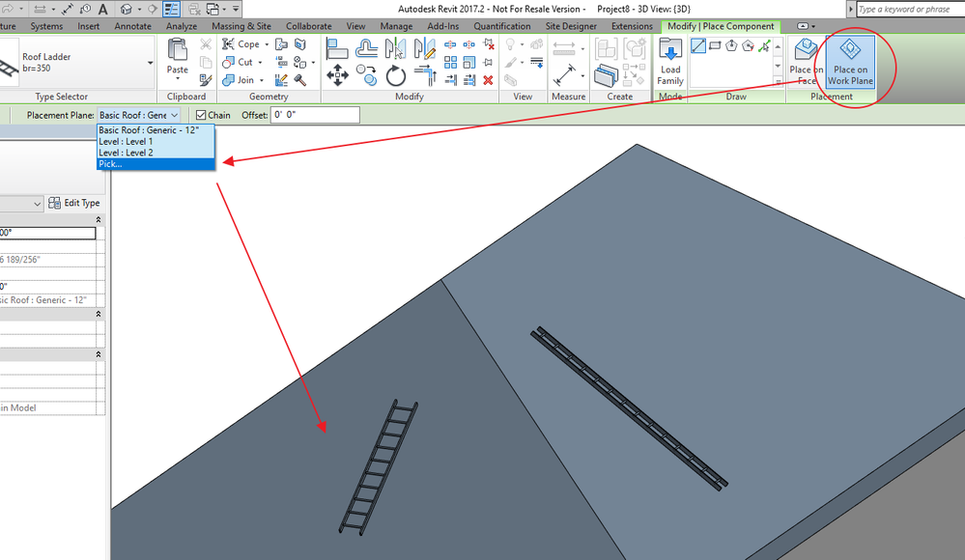Click the Edit Type button
Screen dimensions: 965x560
pos(74,203)
